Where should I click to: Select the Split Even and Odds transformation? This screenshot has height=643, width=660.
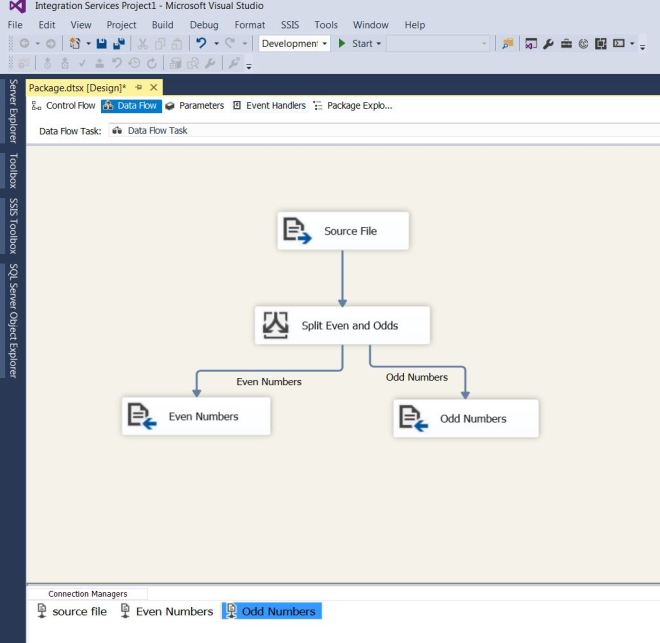[342, 326]
